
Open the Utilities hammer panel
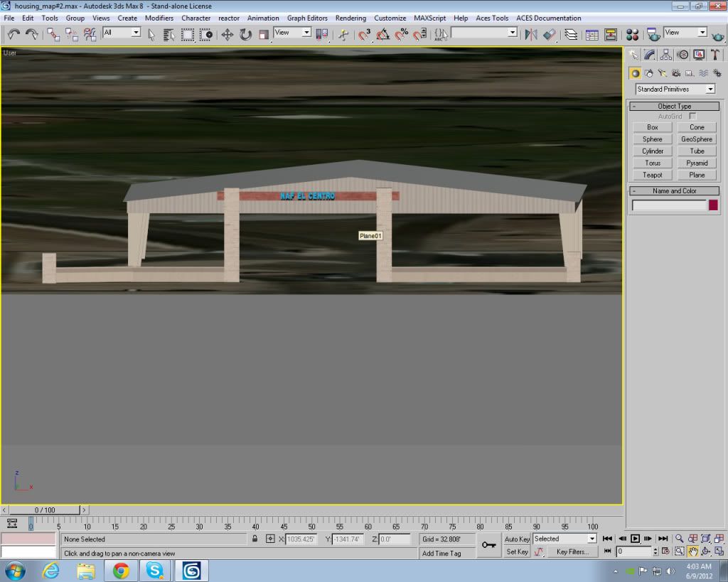click(x=715, y=55)
